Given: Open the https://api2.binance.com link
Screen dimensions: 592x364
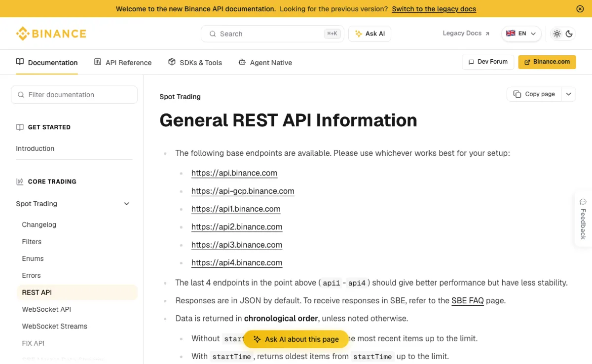Looking at the screenshot, I should tap(237, 227).
